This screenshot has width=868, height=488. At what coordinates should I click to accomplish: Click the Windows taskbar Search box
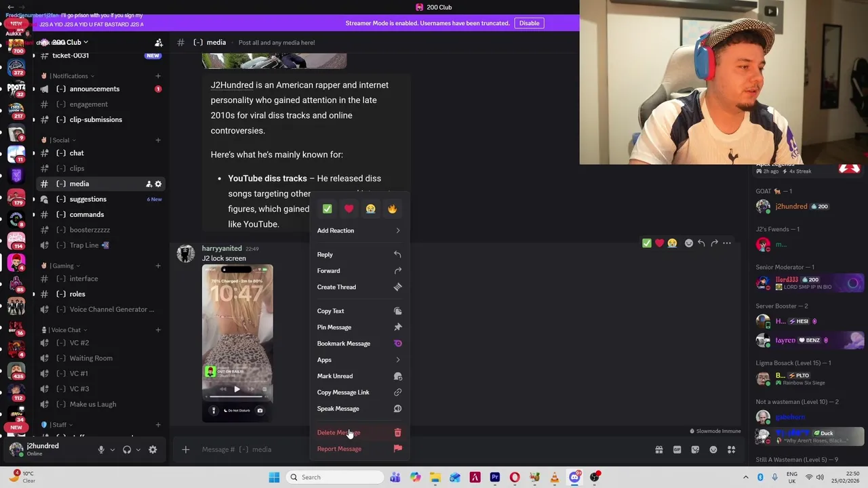pyautogui.click(x=335, y=477)
